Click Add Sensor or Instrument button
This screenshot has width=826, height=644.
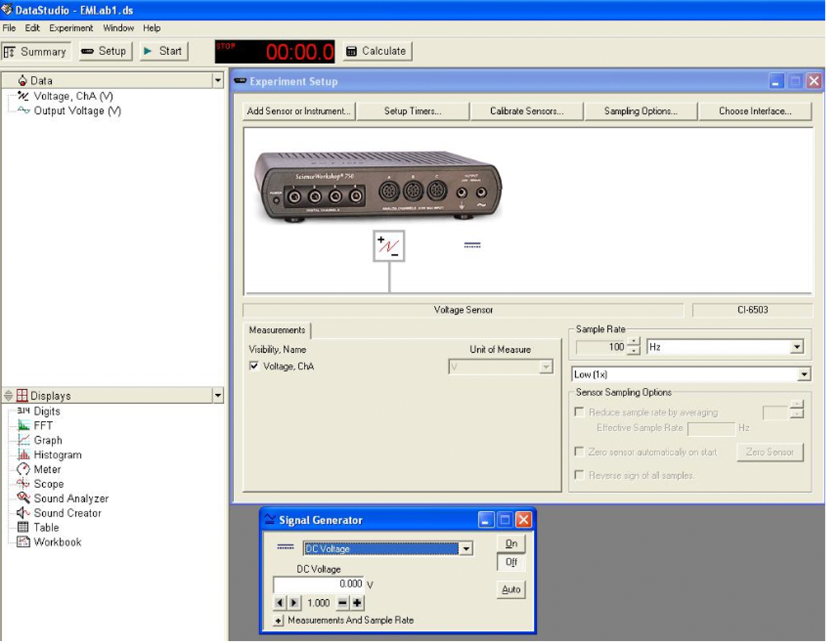[x=299, y=111]
